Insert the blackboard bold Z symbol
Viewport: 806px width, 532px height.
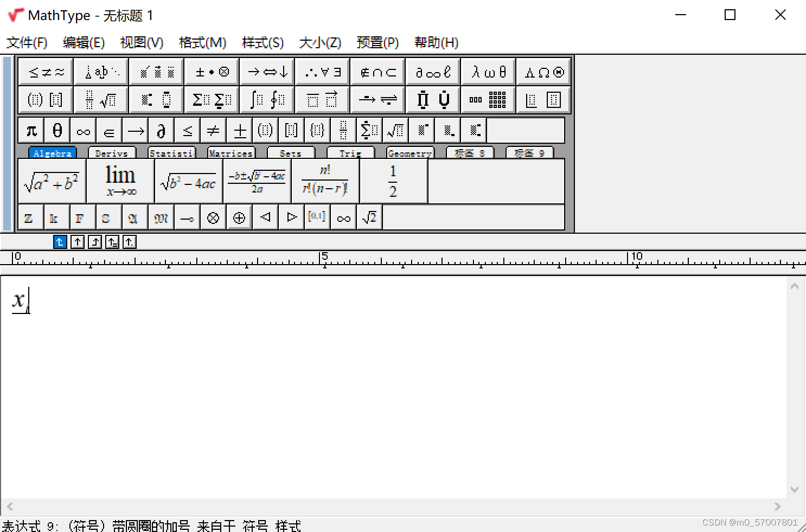point(31,217)
